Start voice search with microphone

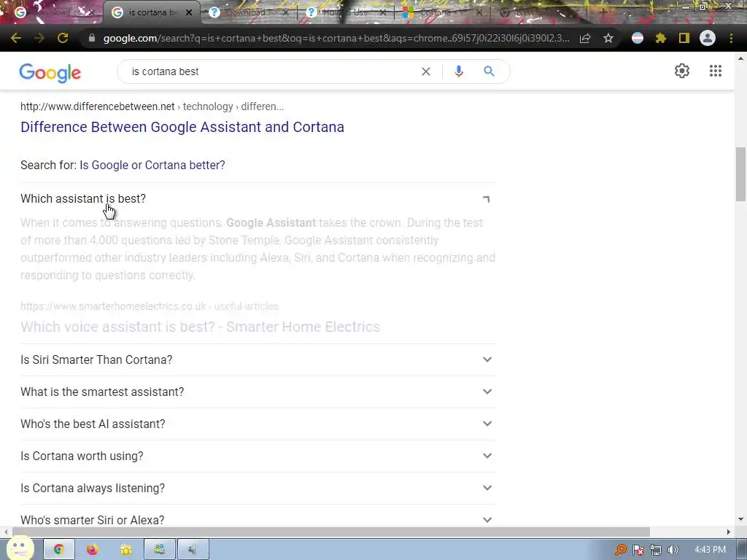459,71
